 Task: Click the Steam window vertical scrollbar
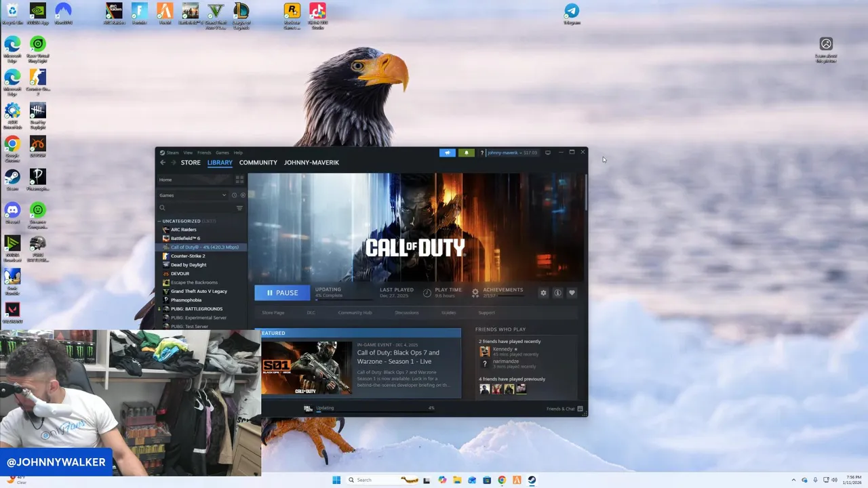585,192
